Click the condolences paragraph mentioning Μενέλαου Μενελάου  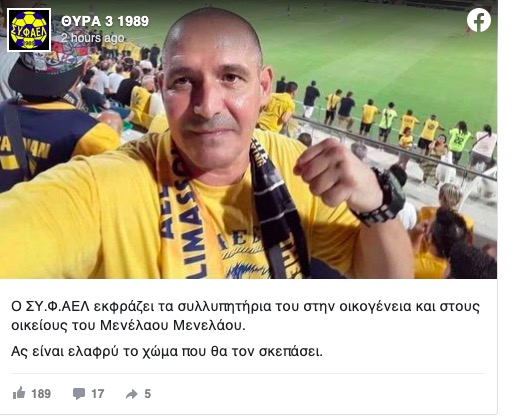[245, 316]
